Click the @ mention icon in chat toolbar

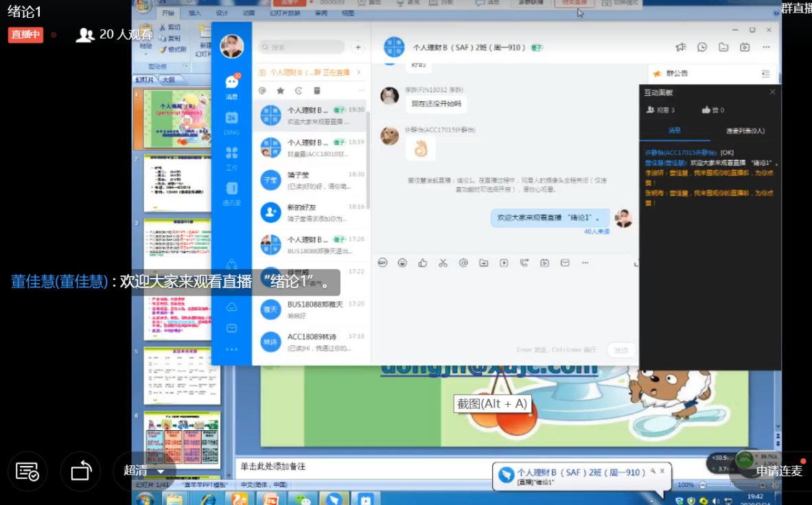[463, 263]
